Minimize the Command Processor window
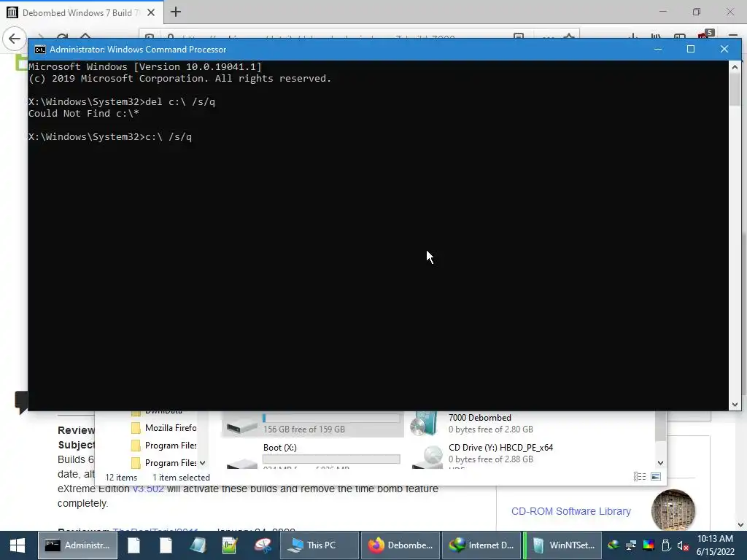This screenshot has height=560, width=747. [658, 49]
